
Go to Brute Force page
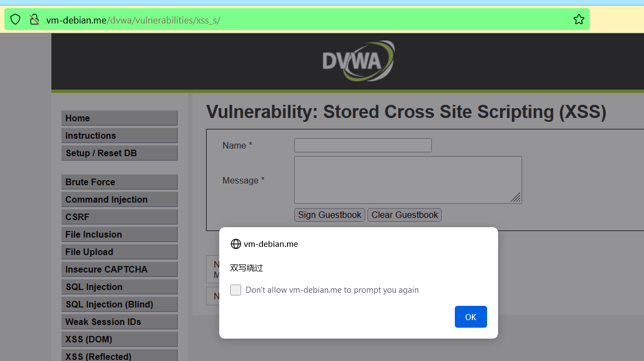coord(119,182)
